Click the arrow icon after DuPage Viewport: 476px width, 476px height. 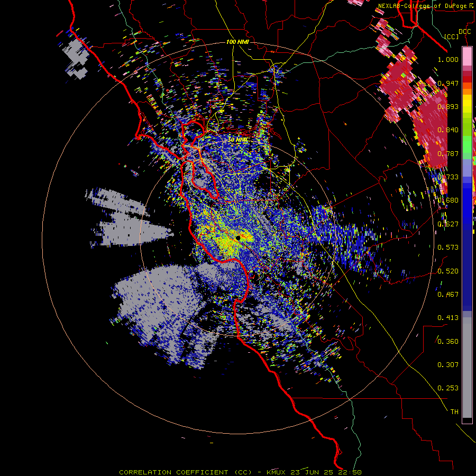pos(471,5)
